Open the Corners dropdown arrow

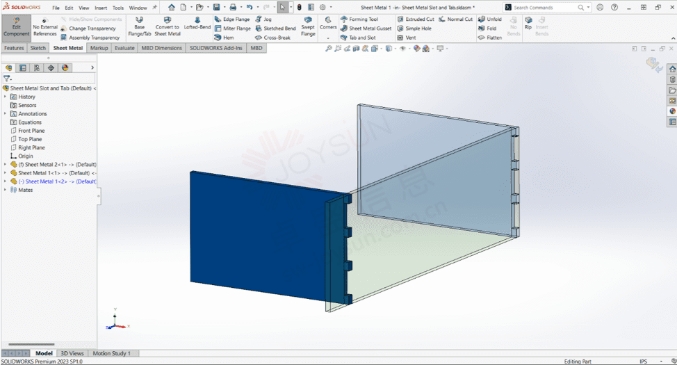pos(328,38)
